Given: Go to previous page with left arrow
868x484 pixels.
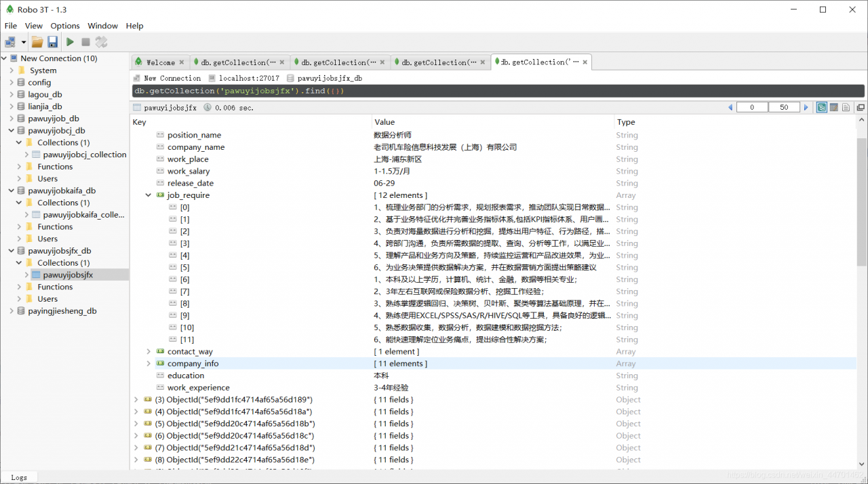Looking at the screenshot, I should 730,107.
